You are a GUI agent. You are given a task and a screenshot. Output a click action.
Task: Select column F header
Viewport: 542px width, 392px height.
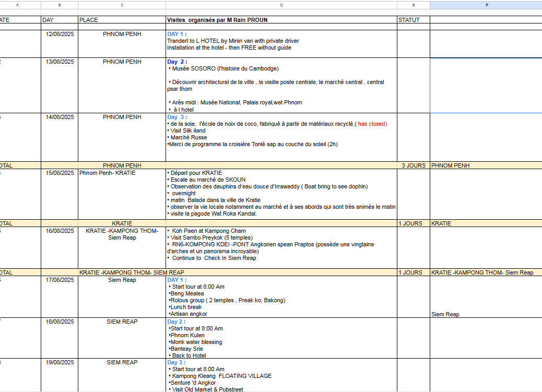[x=486, y=5]
